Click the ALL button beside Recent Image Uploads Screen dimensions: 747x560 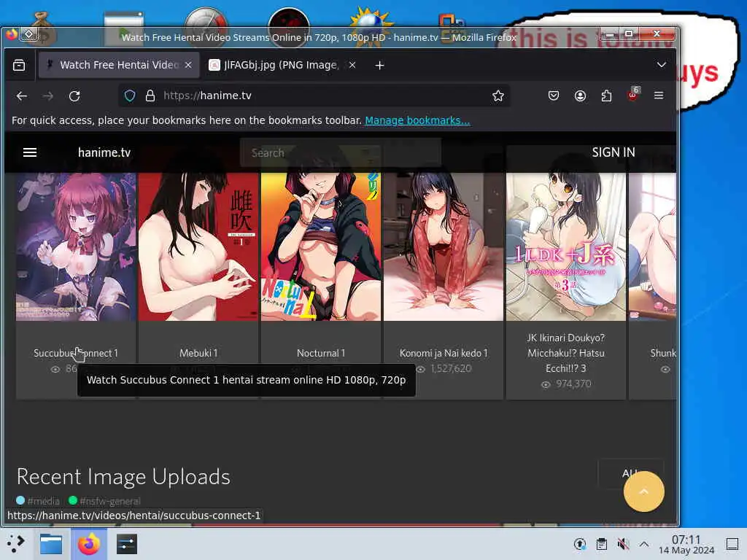[631, 473]
